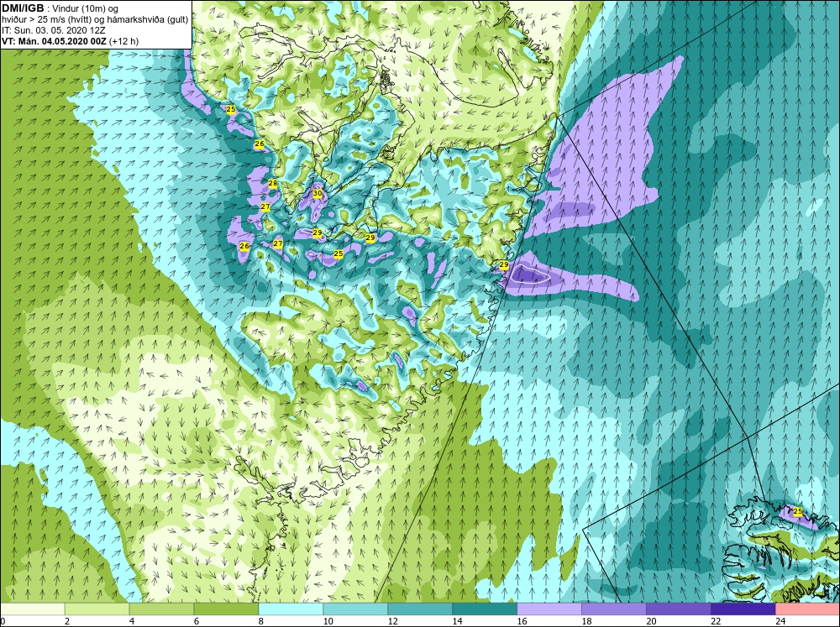Viewport: 840px width, 627px height.
Task: Click the pale yellow 0–2 m/s legend swatch
Action: pyautogui.click(x=32, y=609)
